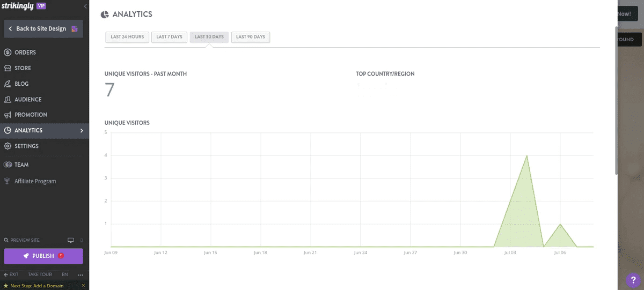This screenshot has height=290, width=644.
Task: Expand the Analytics submenu arrow
Action: click(82, 130)
